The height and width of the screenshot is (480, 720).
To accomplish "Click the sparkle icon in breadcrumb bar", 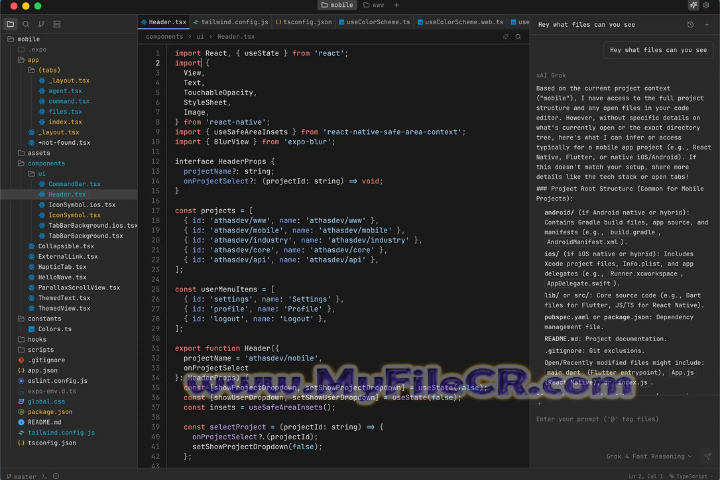I will point(506,37).
